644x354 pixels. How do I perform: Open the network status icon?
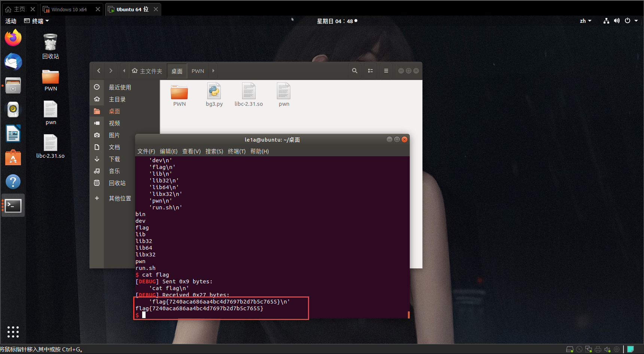coord(606,21)
